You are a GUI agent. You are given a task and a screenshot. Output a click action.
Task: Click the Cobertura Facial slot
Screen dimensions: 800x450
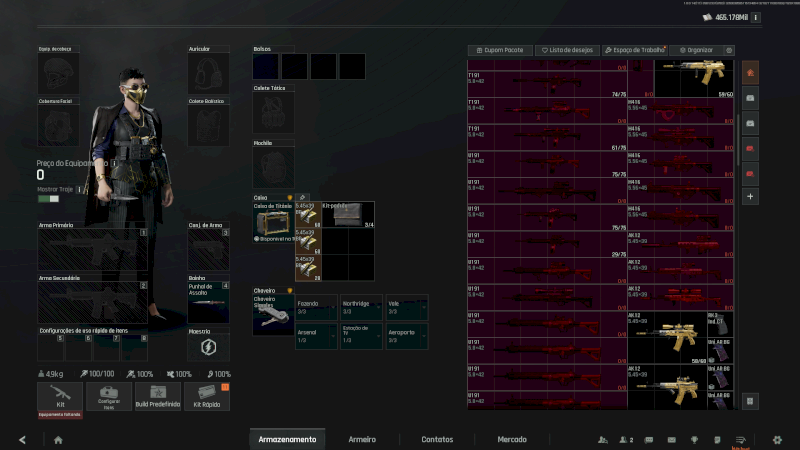coord(58,126)
